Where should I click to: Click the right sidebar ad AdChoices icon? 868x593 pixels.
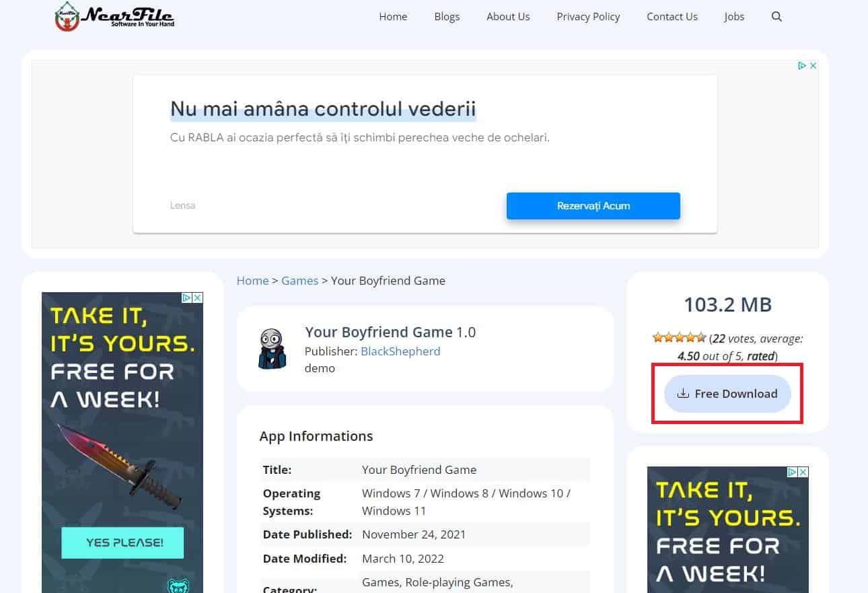pyautogui.click(x=793, y=473)
